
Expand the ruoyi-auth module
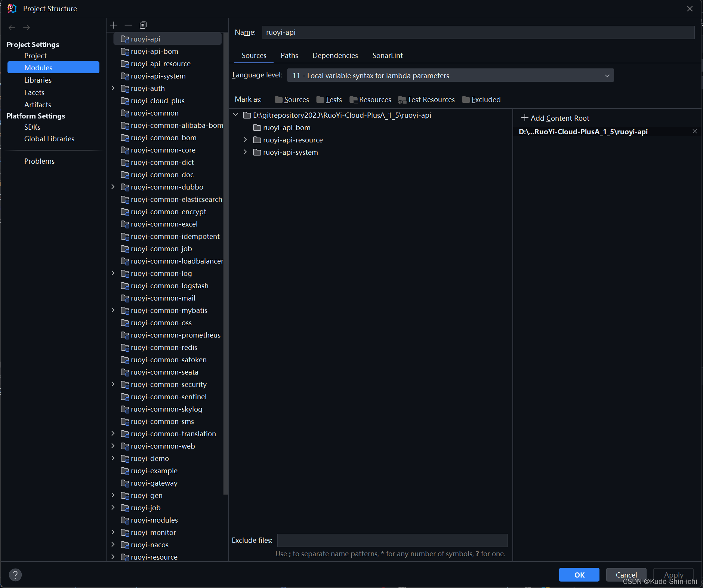click(113, 88)
